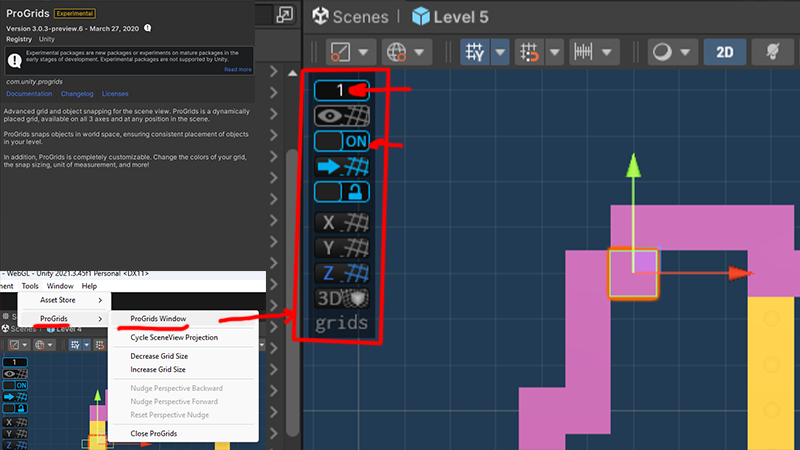800x450 pixels.
Task: Expand the grid snapping settings arrow
Action: coord(555,52)
